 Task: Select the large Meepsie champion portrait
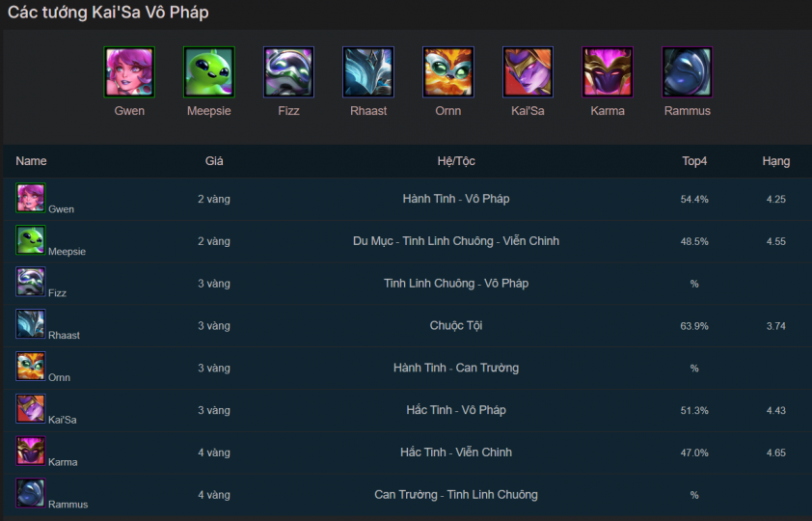click(x=208, y=72)
